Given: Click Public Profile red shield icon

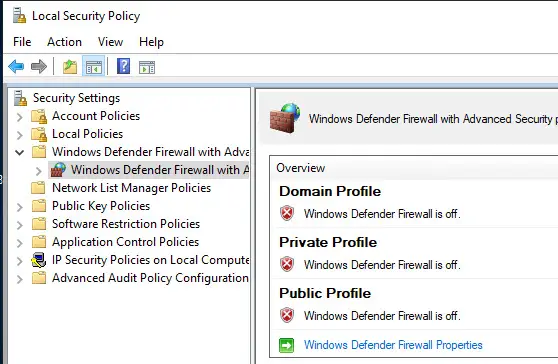Looking at the screenshot, I should pos(287,315).
